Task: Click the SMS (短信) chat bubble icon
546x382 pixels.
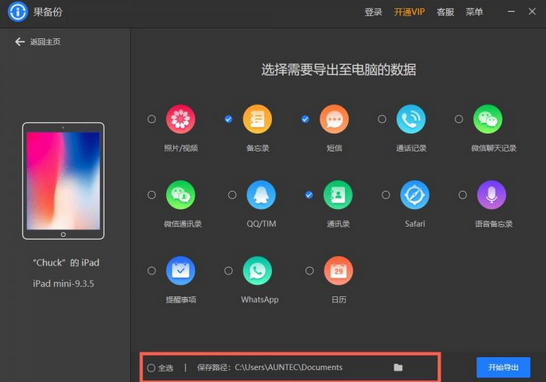Action: pyautogui.click(x=334, y=119)
